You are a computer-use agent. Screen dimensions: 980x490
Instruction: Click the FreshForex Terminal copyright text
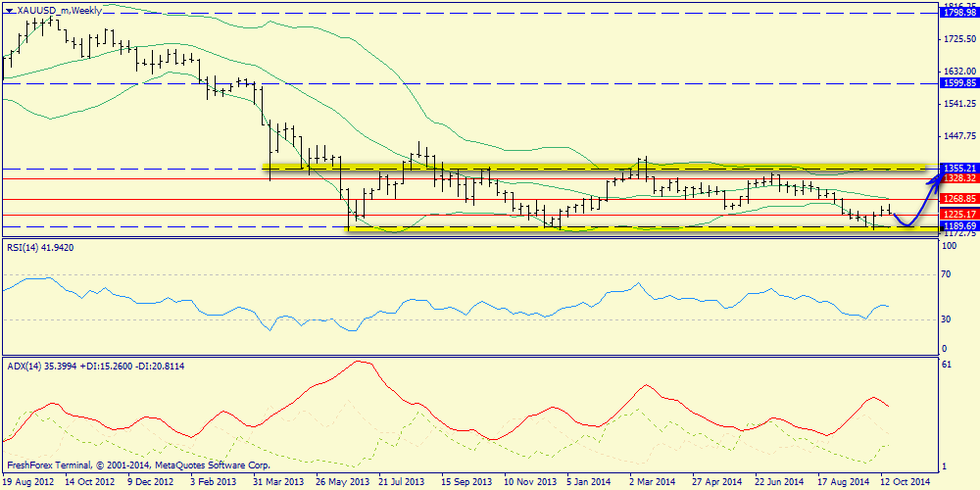coord(137,465)
